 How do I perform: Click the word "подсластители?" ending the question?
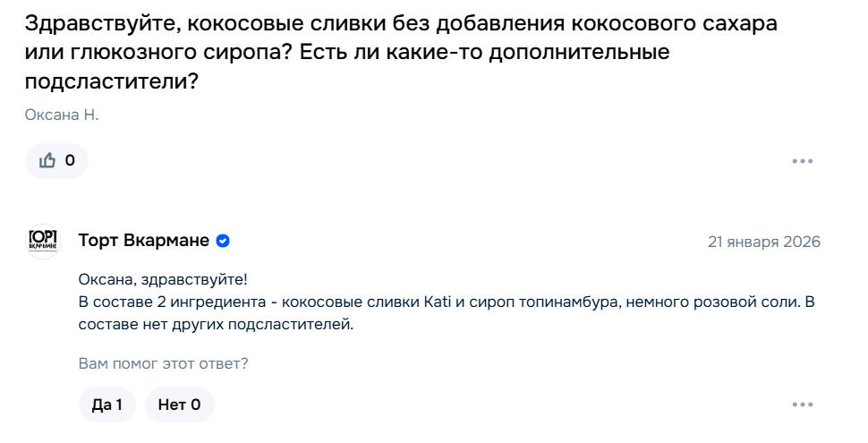111,81
